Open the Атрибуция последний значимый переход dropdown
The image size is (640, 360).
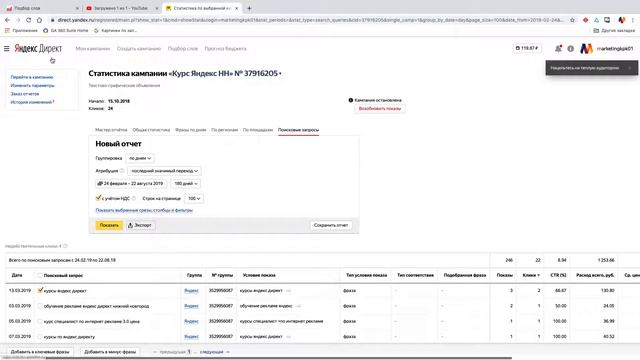(x=164, y=171)
